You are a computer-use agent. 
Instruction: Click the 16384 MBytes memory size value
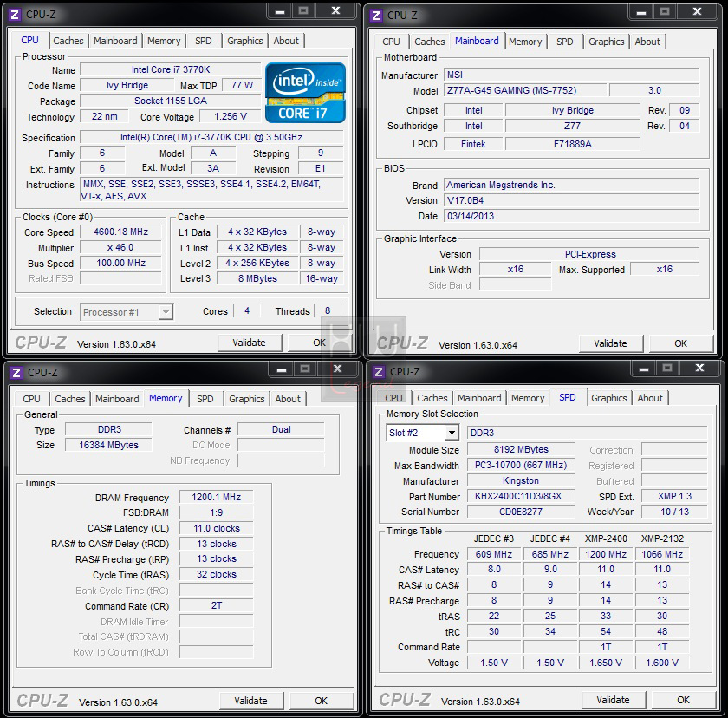108,445
